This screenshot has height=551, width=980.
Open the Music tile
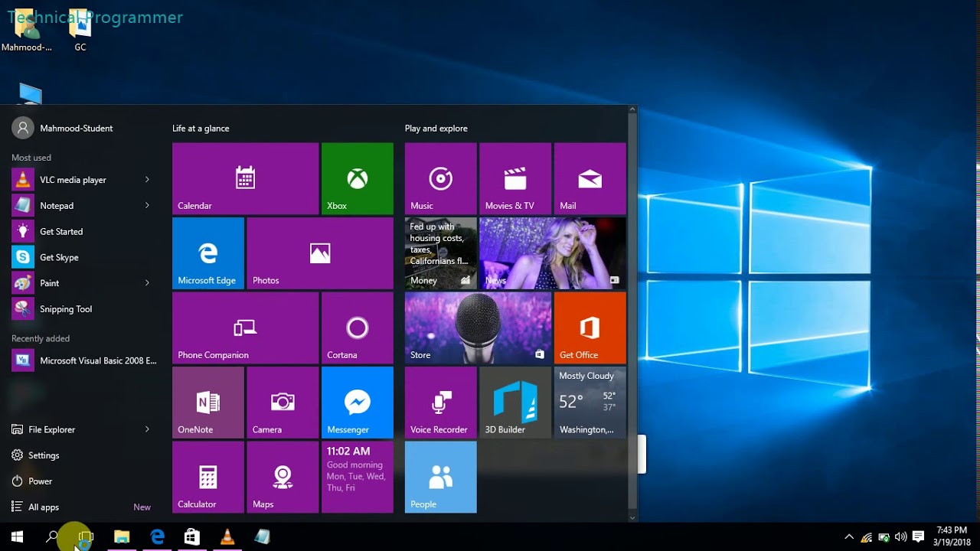tap(441, 178)
